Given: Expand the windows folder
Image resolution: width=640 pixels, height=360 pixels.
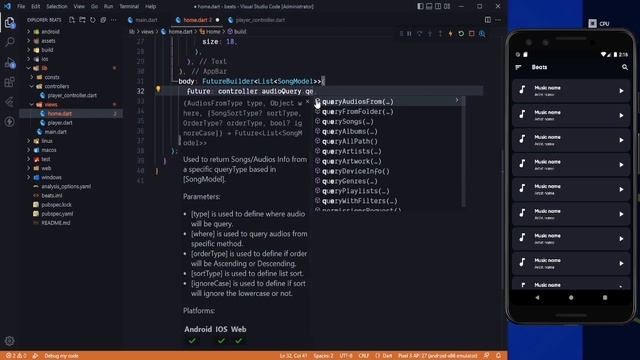Looking at the screenshot, I should point(29,177).
